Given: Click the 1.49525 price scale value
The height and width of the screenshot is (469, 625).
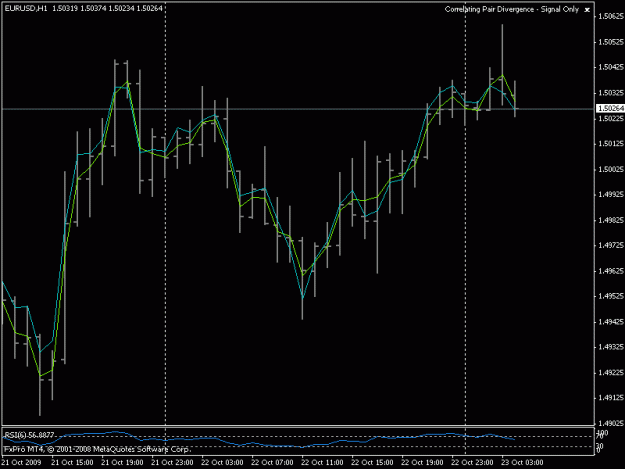Looking at the screenshot, I should (x=611, y=296).
